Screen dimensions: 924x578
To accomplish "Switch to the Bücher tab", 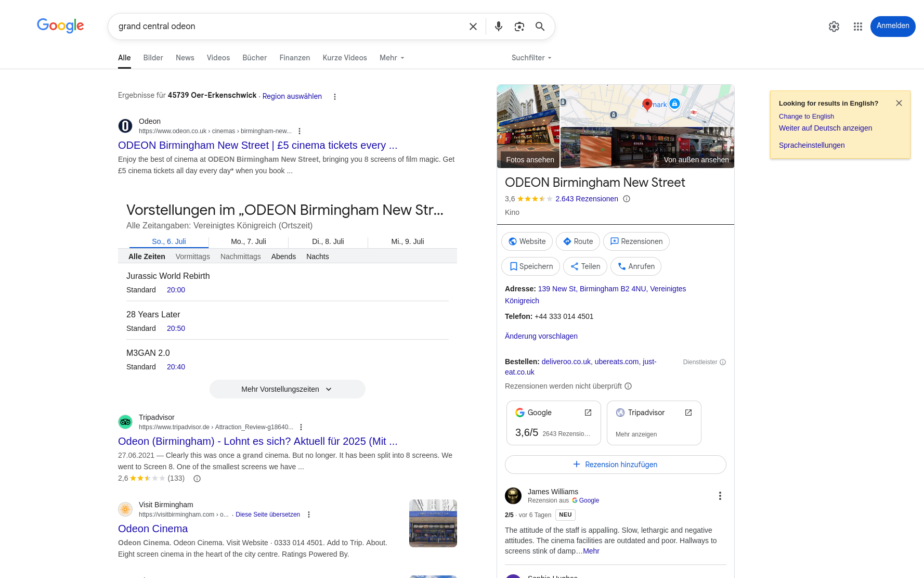I will (x=255, y=58).
